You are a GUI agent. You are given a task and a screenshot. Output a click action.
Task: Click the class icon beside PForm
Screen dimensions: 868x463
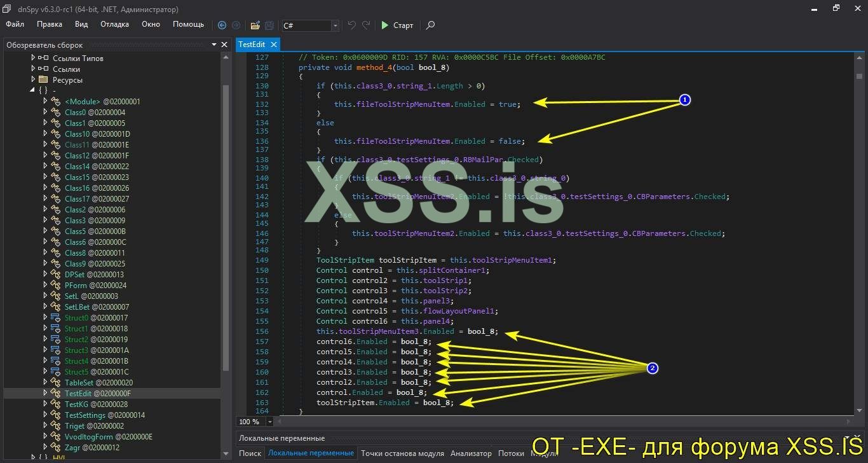pos(55,286)
